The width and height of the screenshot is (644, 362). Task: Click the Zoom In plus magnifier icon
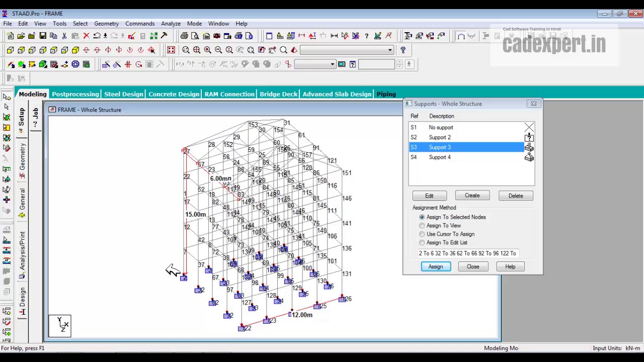(x=207, y=50)
